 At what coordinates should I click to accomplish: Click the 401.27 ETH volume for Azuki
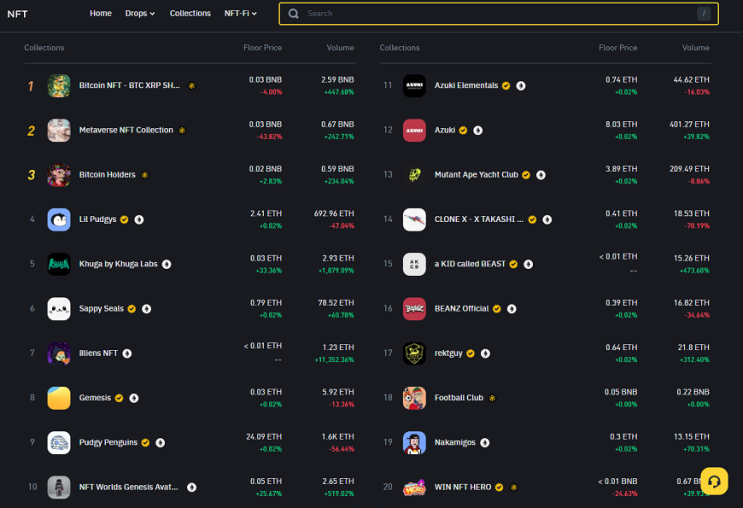point(689,125)
